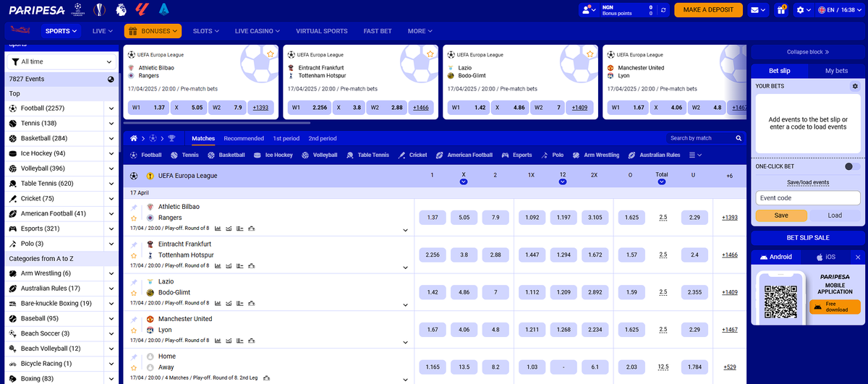Viewport: 868px width, 384px height.
Task: Pin the Athletic Bilbao vs Rangers match
Action: (134, 208)
